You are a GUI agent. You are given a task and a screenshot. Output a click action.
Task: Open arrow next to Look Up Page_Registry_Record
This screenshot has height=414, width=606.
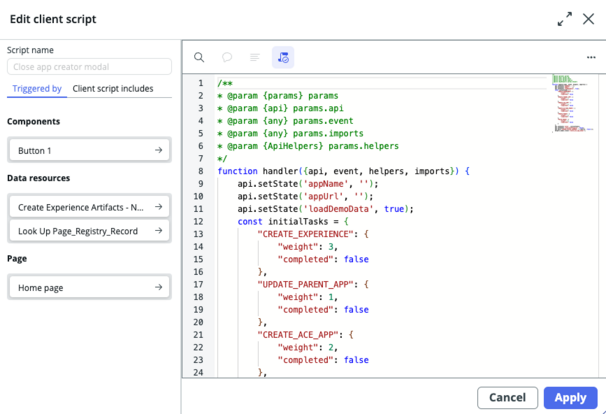pyautogui.click(x=158, y=230)
